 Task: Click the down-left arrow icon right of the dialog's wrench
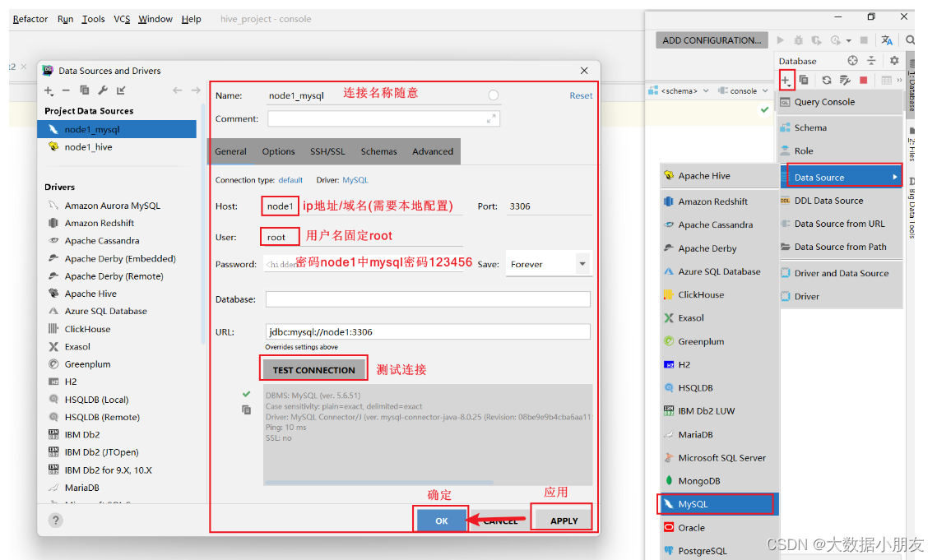pos(121,90)
